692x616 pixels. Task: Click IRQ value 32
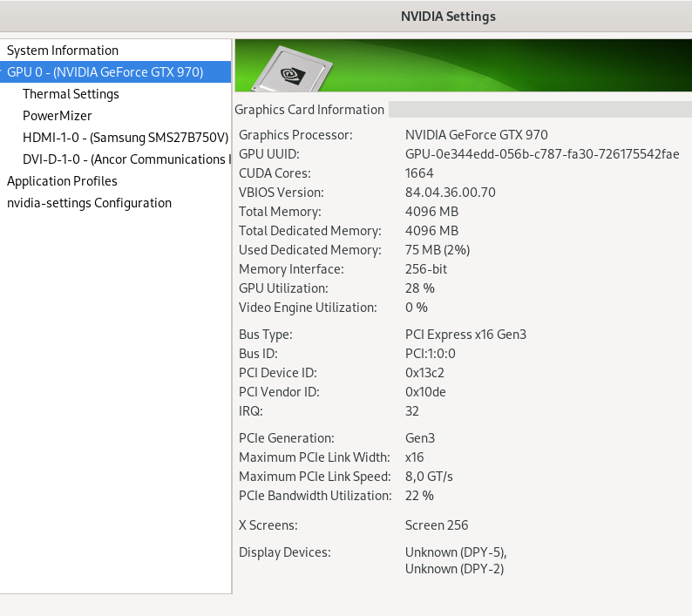pos(411,411)
